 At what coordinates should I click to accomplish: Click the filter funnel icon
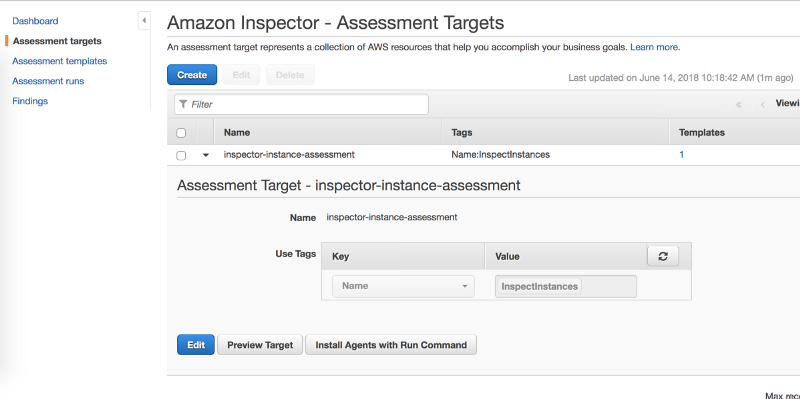pyautogui.click(x=183, y=104)
